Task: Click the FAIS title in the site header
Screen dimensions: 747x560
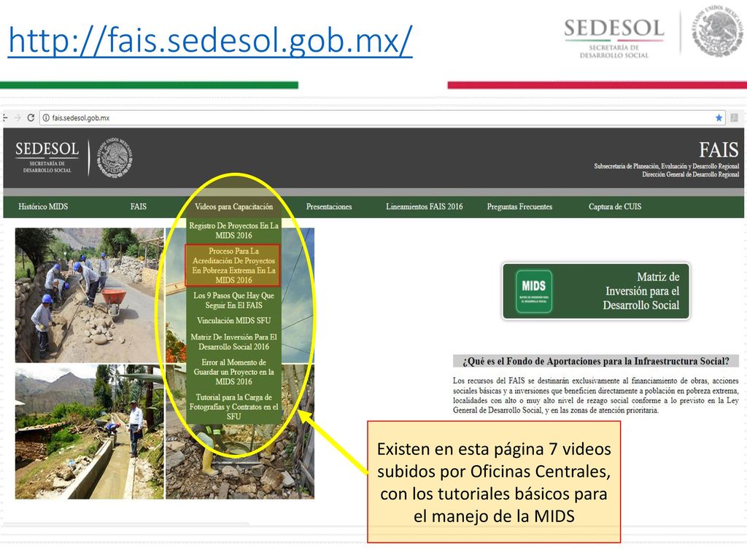Action: coord(719,150)
